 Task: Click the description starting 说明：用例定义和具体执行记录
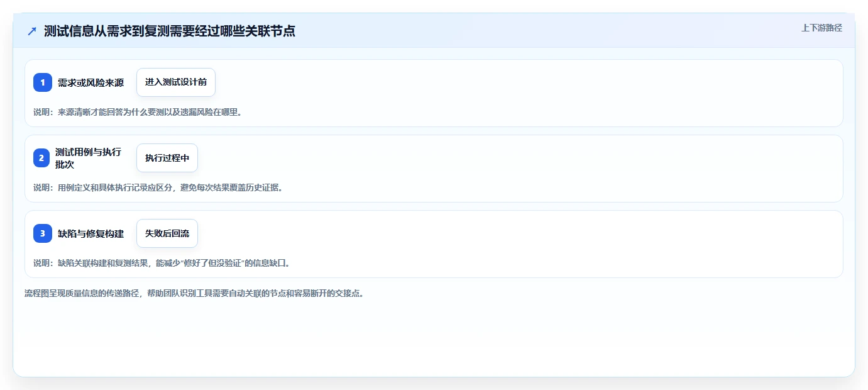tap(158, 187)
